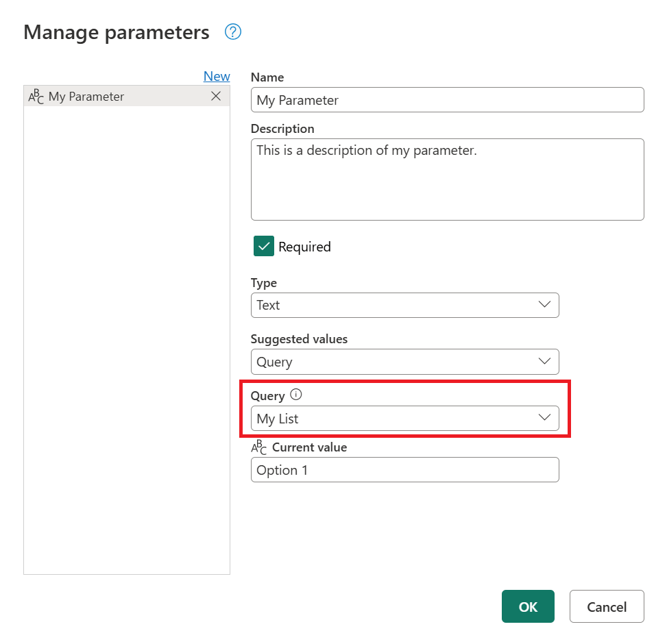The height and width of the screenshot is (644, 667).
Task: Click the info icon next to Query label
Action: point(295,394)
